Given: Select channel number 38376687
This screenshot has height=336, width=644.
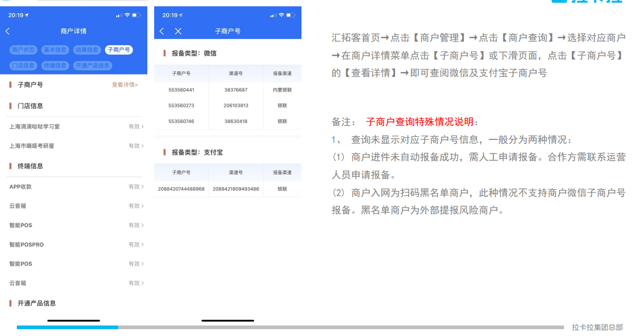Looking at the screenshot, I should tap(236, 90).
